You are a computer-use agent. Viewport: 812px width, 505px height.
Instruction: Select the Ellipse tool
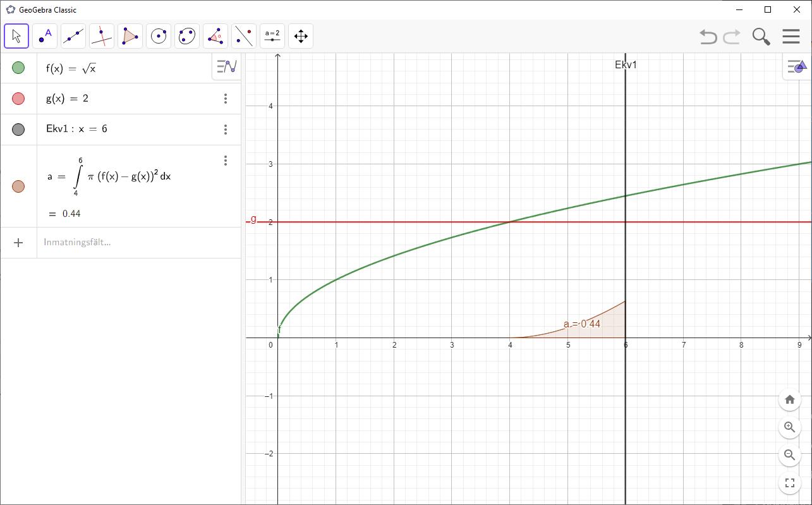[187, 36]
